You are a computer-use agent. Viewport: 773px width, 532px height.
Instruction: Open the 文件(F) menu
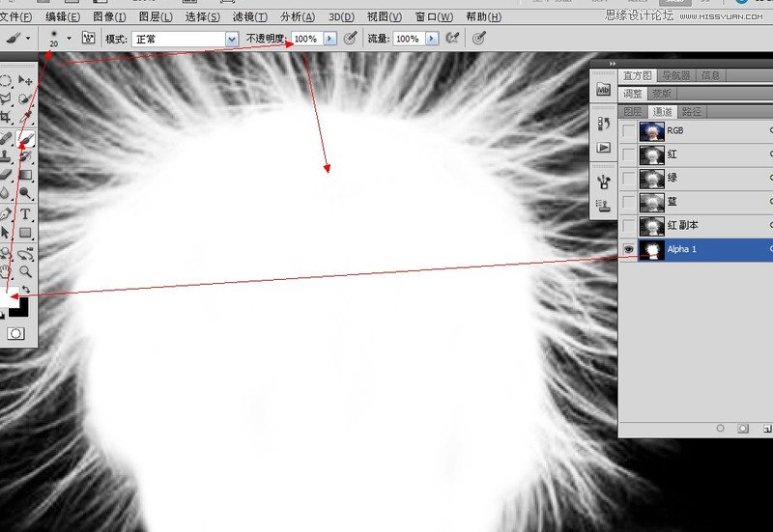pyautogui.click(x=15, y=17)
